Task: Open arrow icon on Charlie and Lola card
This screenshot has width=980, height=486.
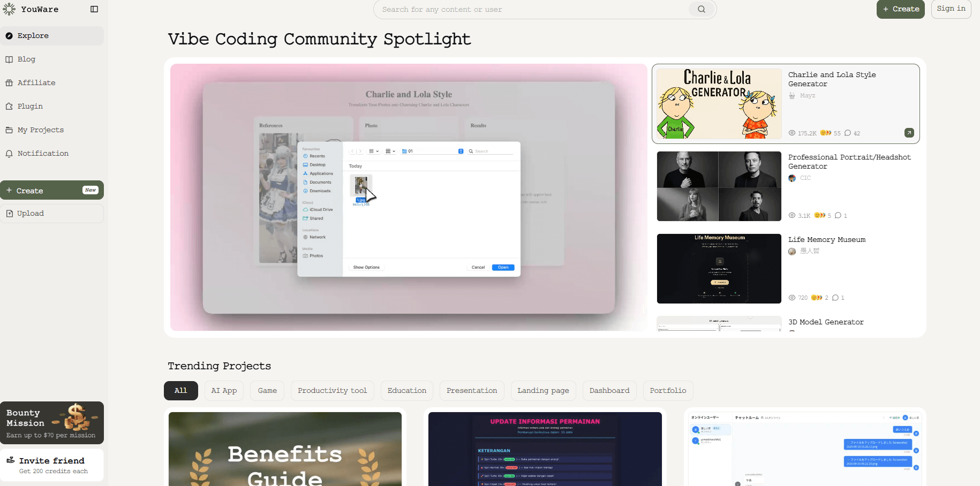Action: [909, 133]
